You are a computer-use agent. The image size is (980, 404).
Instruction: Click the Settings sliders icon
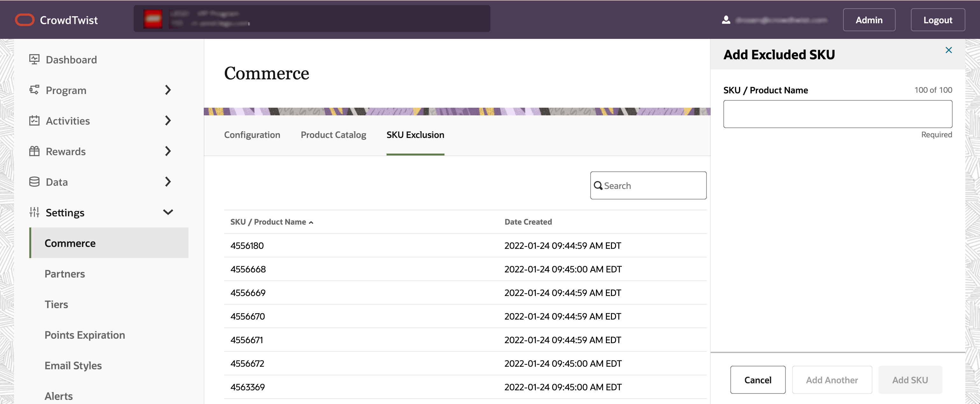click(x=34, y=212)
